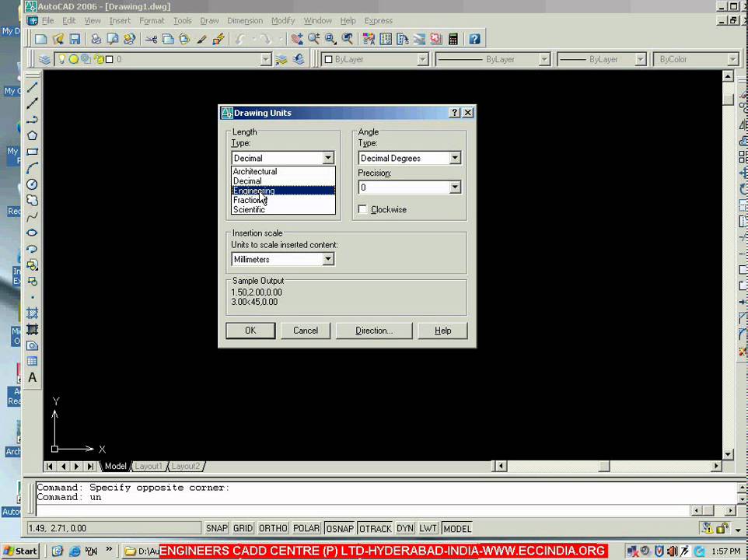Click the Layer Previous icon

point(299,60)
